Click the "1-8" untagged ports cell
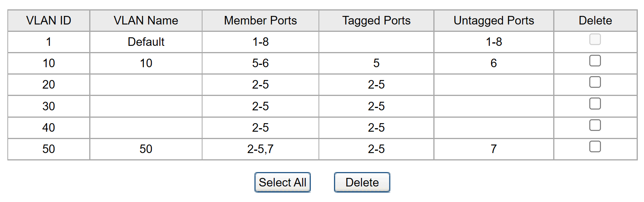The height and width of the screenshot is (202, 644). [x=493, y=42]
